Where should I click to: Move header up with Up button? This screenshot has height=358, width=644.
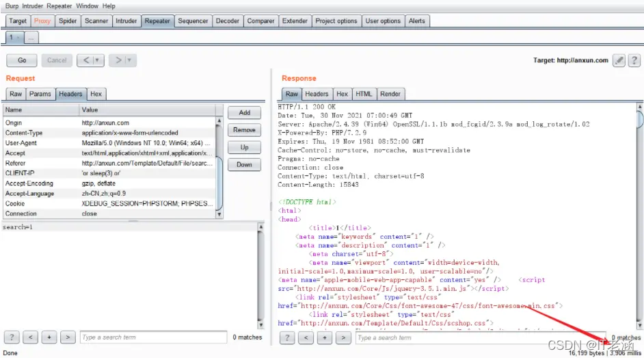244,147
